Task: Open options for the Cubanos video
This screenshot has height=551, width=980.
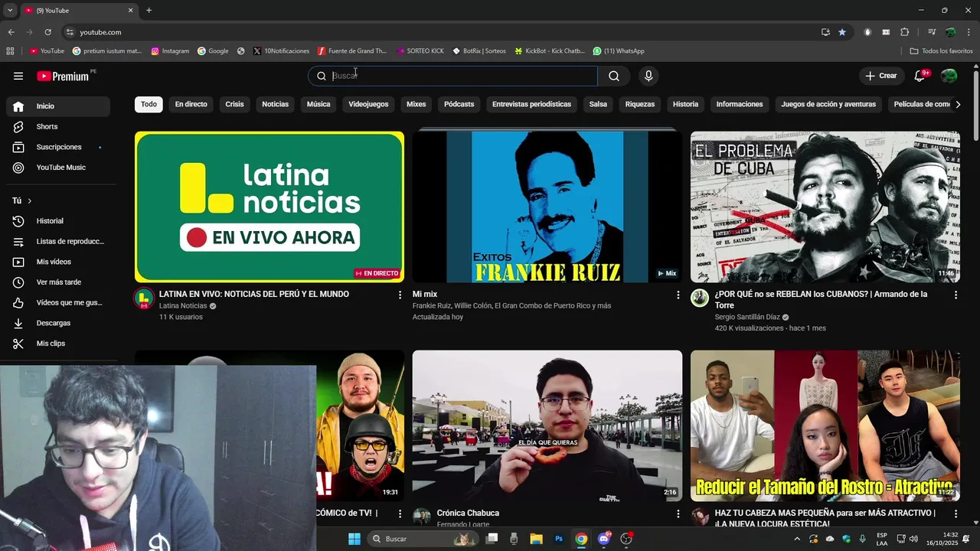Action: pyautogui.click(x=955, y=295)
